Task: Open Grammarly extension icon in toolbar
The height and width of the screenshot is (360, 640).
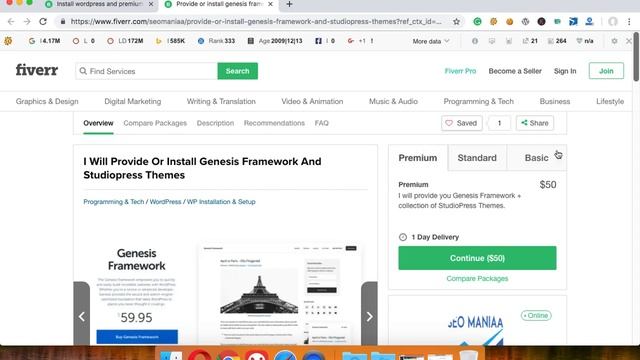Action: 477,22
